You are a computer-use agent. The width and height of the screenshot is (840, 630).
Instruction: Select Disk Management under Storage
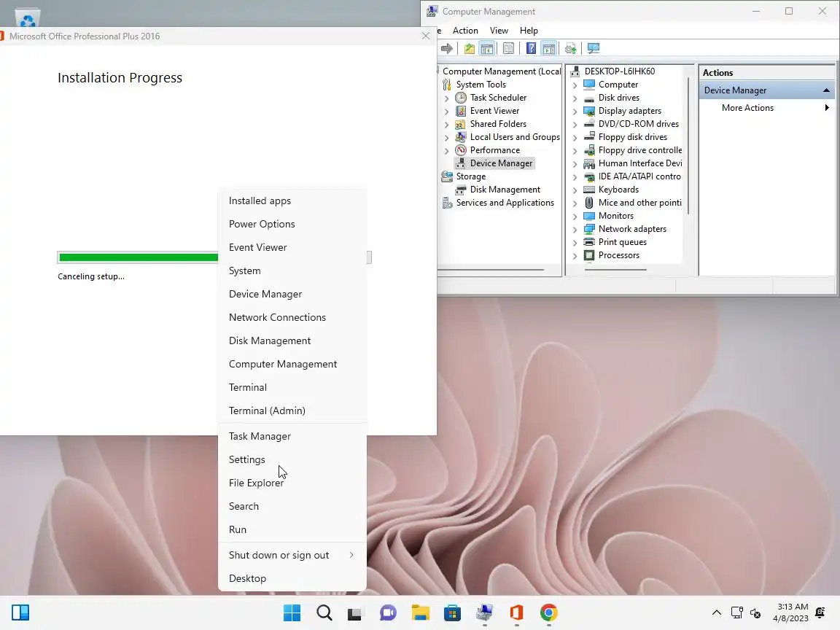tap(505, 190)
